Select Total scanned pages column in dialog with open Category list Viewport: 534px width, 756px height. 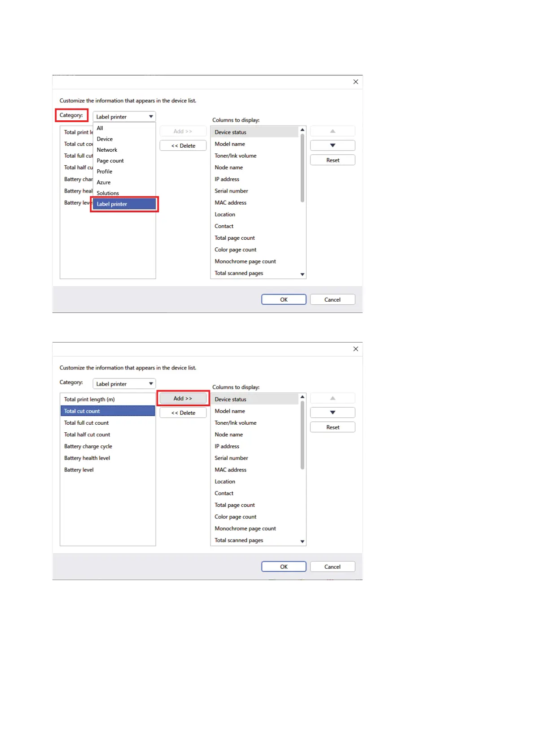(x=255, y=273)
